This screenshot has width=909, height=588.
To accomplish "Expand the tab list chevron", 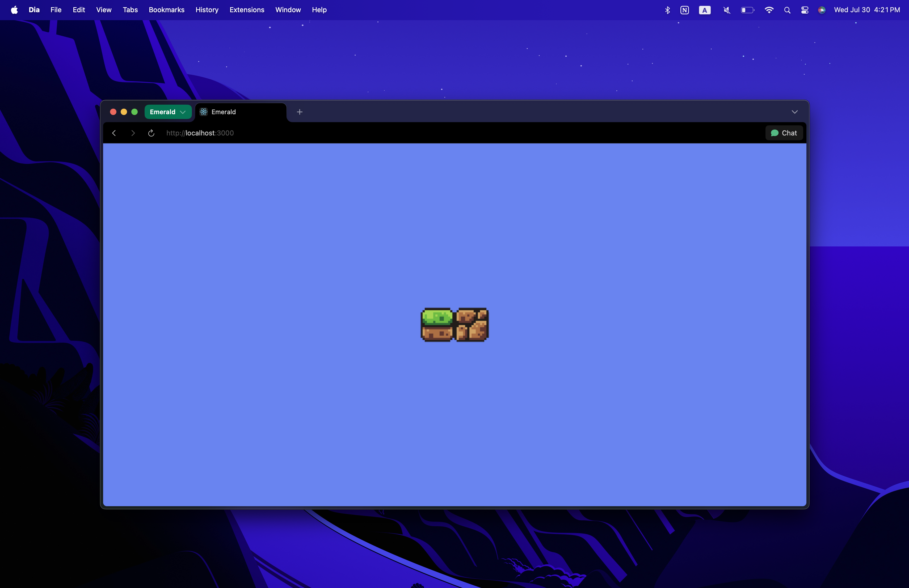I will pyautogui.click(x=794, y=112).
